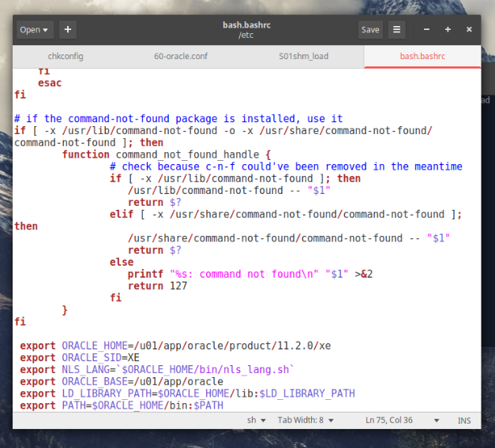Save the bash.bashrc file
The image size is (495, 448).
(x=370, y=30)
